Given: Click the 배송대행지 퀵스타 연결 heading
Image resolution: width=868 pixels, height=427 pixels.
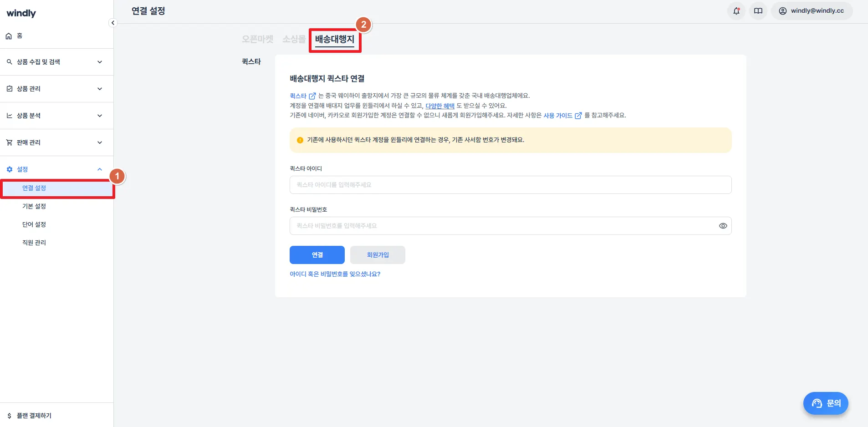Looking at the screenshot, I should (x=327, y=79).
